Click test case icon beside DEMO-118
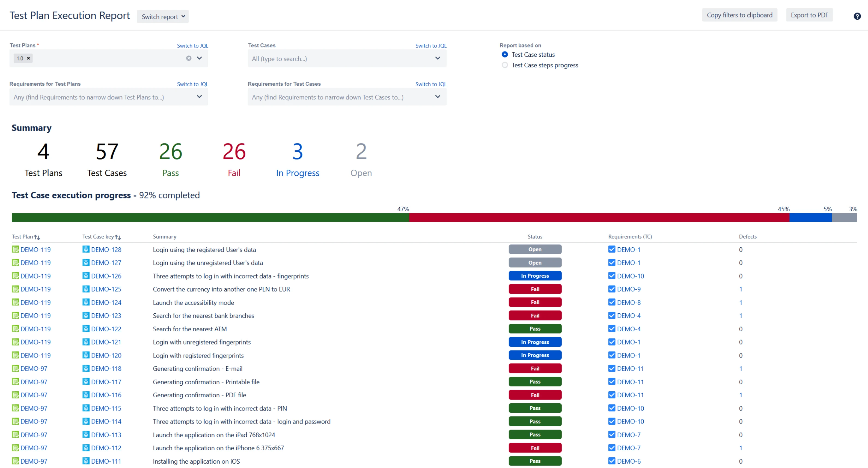 point(86,368)
